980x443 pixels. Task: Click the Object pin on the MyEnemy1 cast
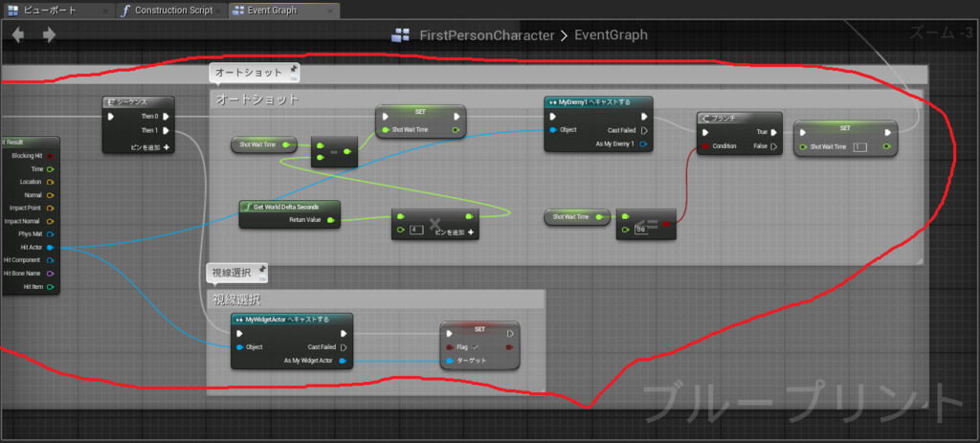(x=553, y=130)
